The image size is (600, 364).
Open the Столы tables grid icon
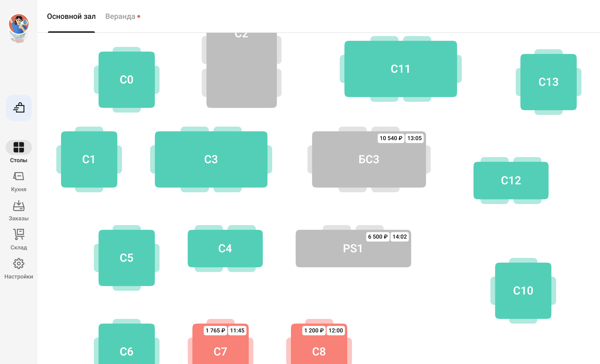(x=19, y=147)
